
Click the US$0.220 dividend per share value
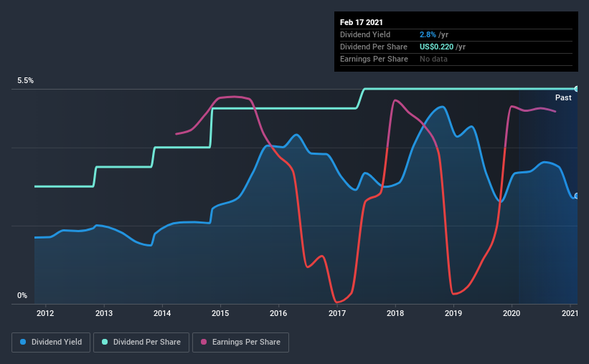pos(436,47)
